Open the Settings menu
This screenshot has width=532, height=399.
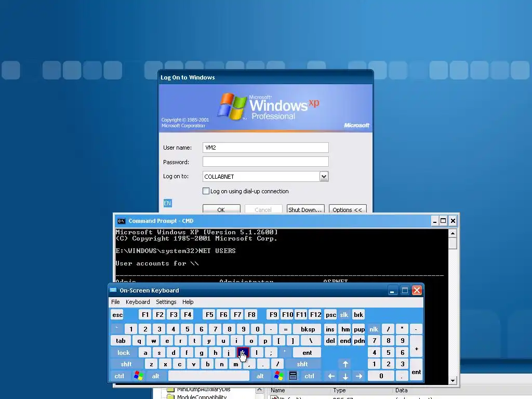pyautogui.click(x=166, y=302)
